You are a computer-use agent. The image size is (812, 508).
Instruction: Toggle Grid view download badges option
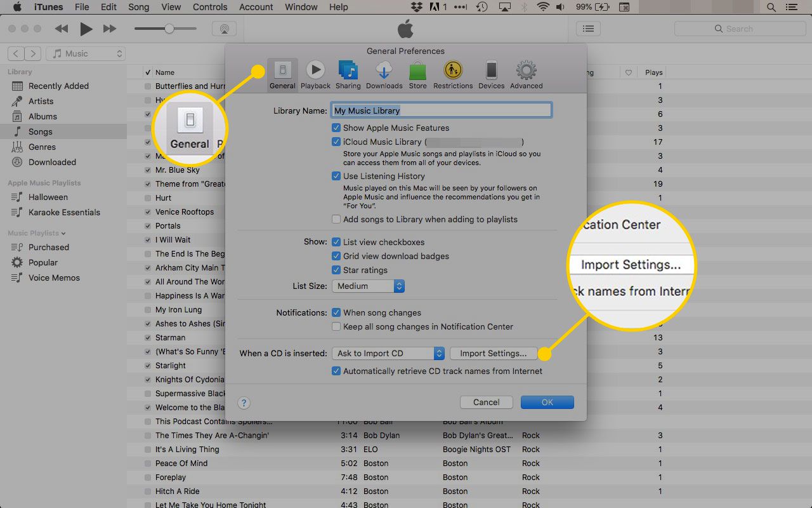(x=336, y=256)
